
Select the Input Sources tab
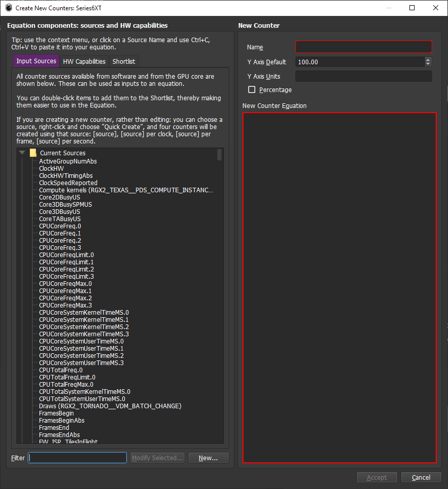pyautogui.click(x=36, y=61)
